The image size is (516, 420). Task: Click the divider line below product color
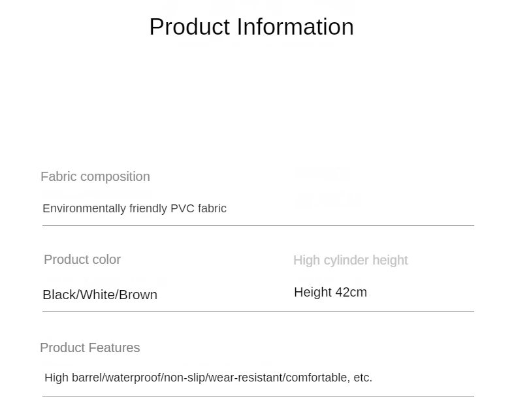tap(258, 311)
